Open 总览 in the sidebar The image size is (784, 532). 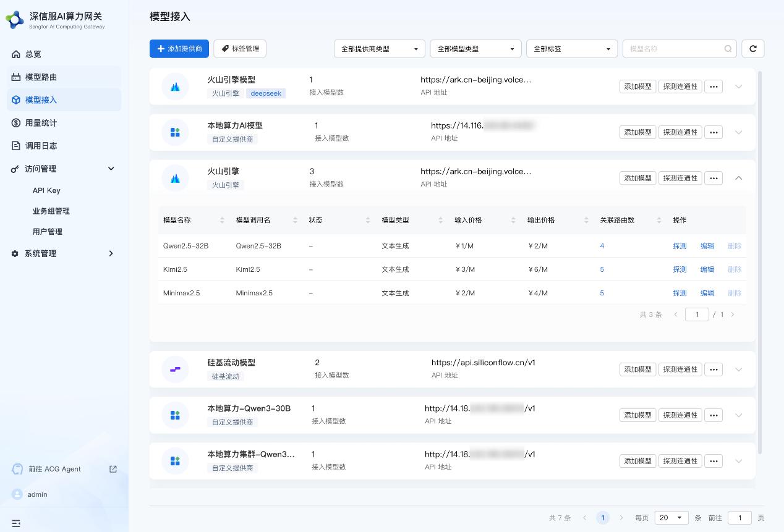[64, 54]
